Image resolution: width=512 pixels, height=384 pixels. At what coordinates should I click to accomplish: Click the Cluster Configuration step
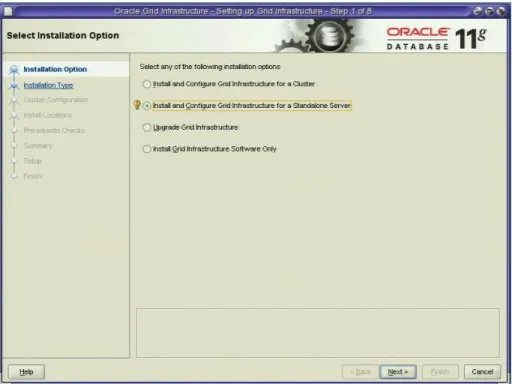click(56, 100)
